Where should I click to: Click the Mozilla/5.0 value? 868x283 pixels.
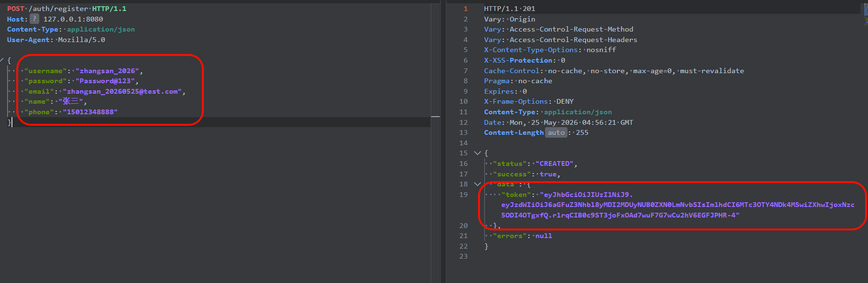pyautogui.click(x=81, y=40)
